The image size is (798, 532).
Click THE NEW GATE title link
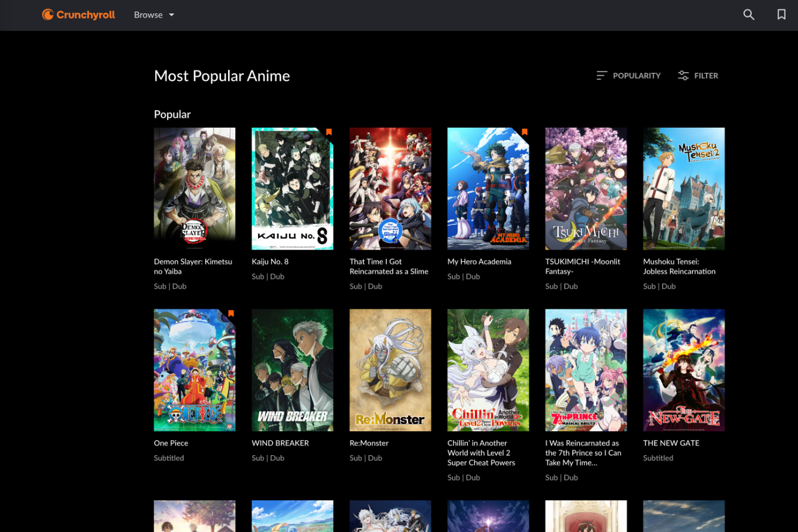(671, 444)
